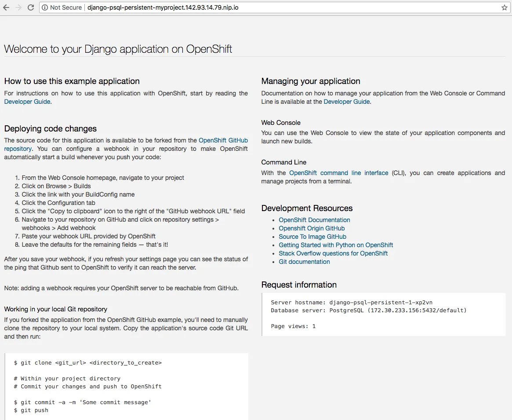The image size is (512, 420).
Task: Click step 'Click the link with your BuildConfig name'
Action: coord(78,194)
